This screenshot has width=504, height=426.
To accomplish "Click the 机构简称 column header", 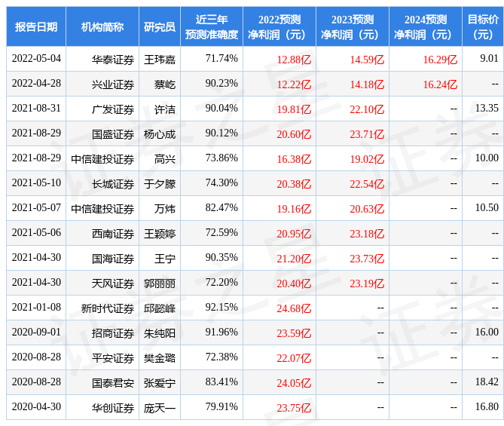I will (102, 26).
